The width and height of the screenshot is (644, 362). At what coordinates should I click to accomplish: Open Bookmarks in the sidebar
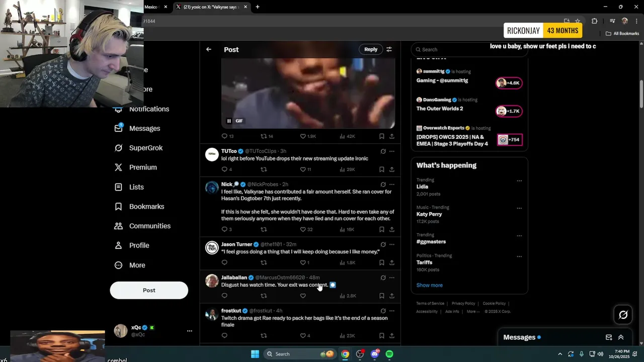tap(139, 207)
